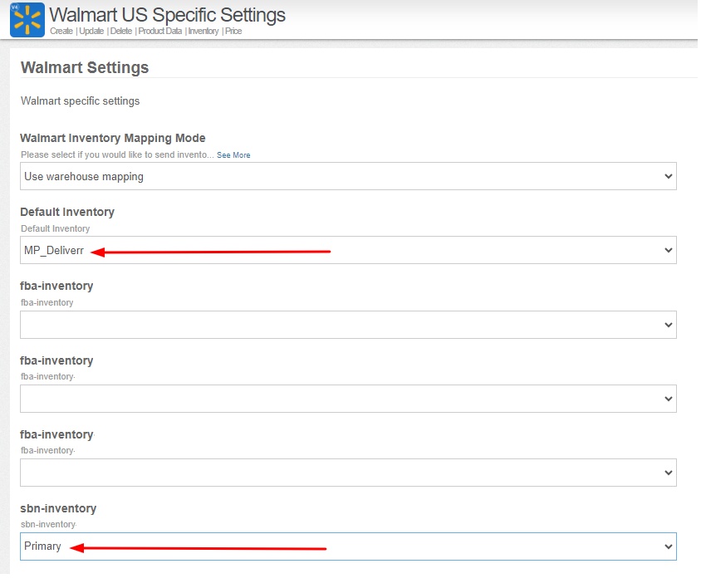Click the 'Please select if you would like' help text
This screenshot has height=588, width=701.
coord(117,154)
